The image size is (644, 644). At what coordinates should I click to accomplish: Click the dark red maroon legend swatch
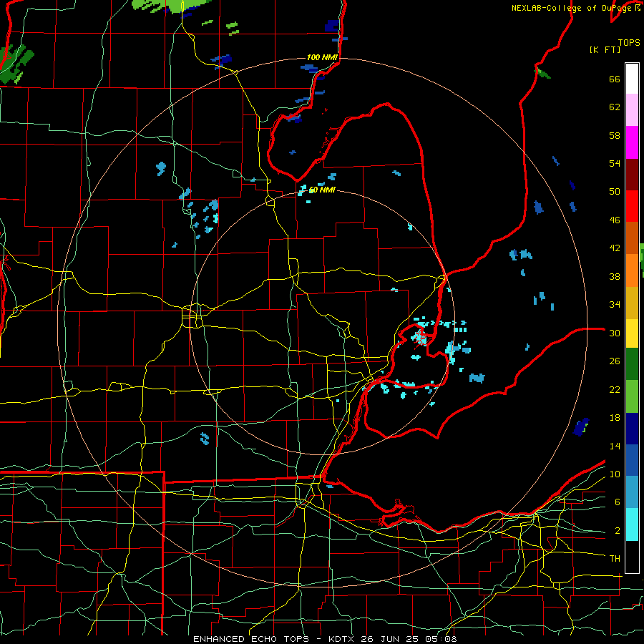[x=632, y=175]
